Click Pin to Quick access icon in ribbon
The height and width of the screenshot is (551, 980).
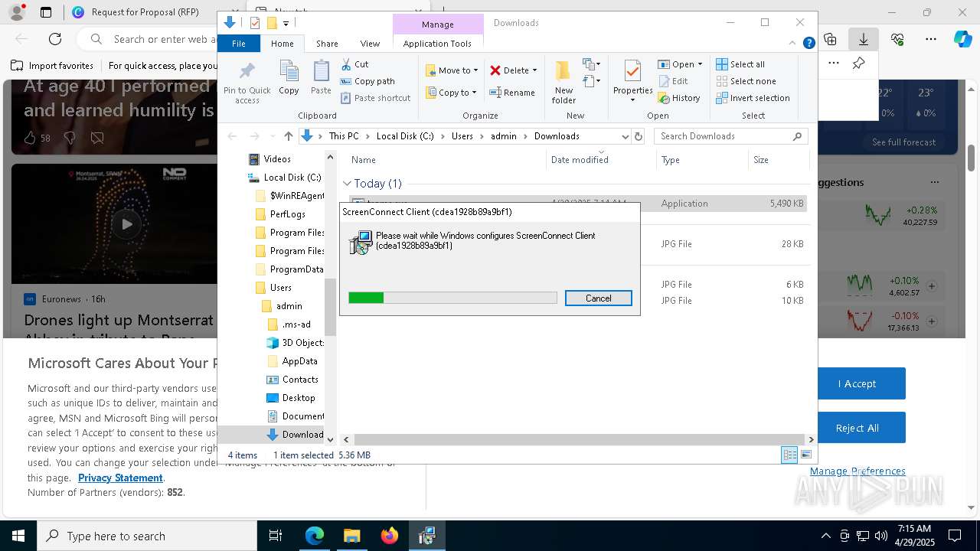point(247,82)
